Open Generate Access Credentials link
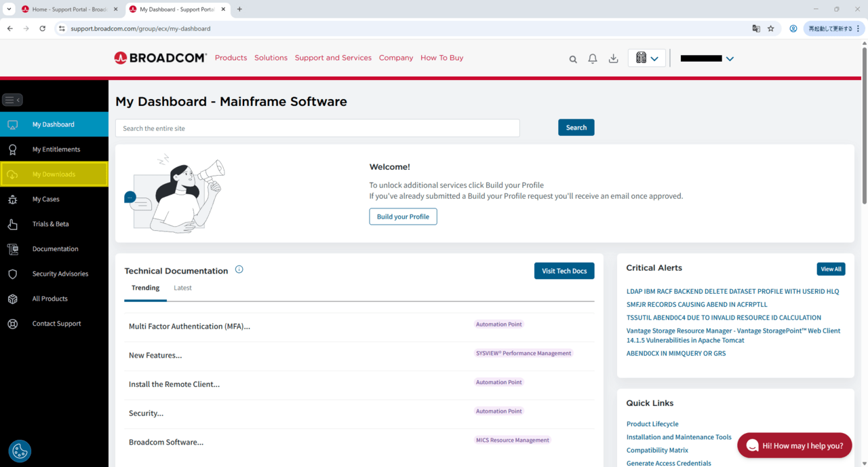This screenshot has height=467, width=868. 669,463
